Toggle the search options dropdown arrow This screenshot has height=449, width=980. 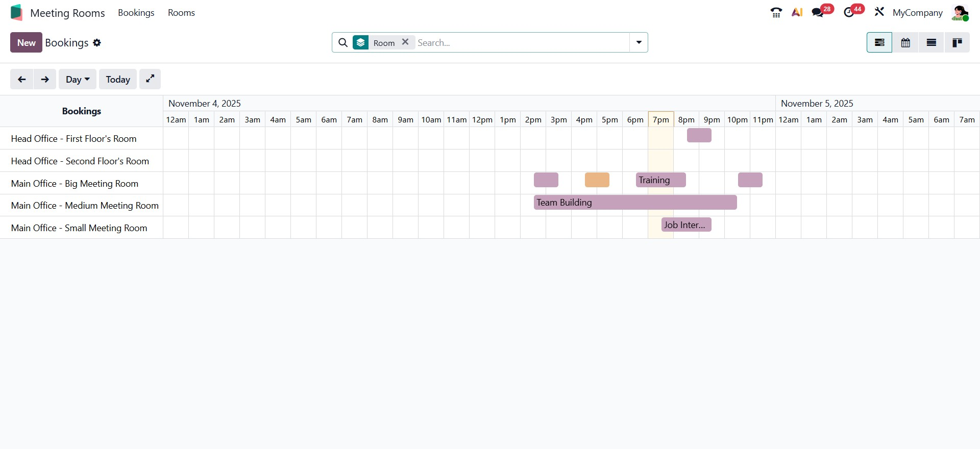639,42
